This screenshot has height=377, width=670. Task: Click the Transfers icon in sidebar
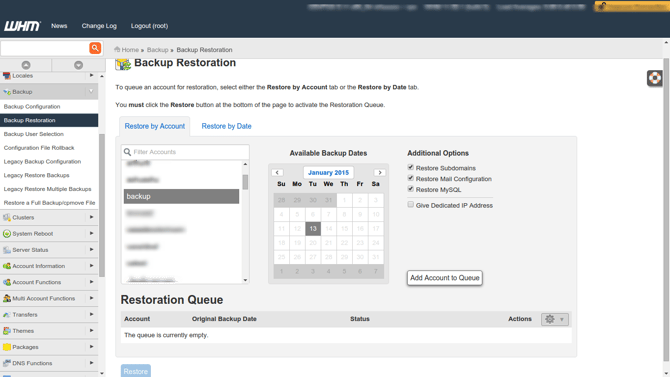pos(7,315)
